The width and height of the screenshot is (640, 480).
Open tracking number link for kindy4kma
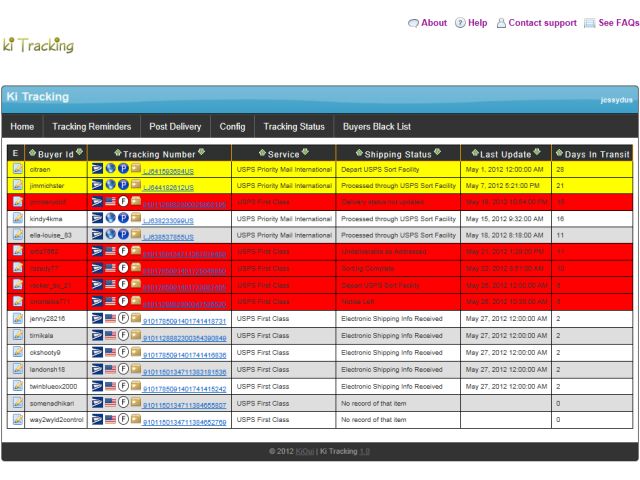pyautogui.click(x=168, y=221)
